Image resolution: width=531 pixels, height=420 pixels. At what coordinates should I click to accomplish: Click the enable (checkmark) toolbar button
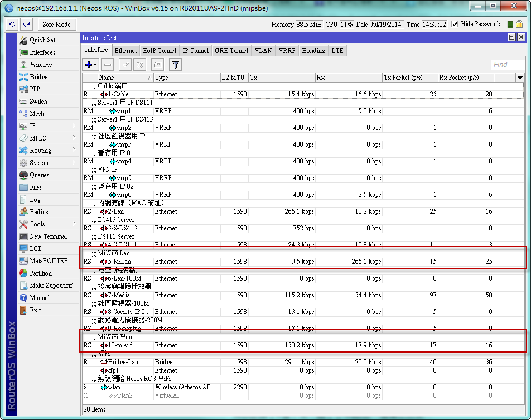[125, 64]
